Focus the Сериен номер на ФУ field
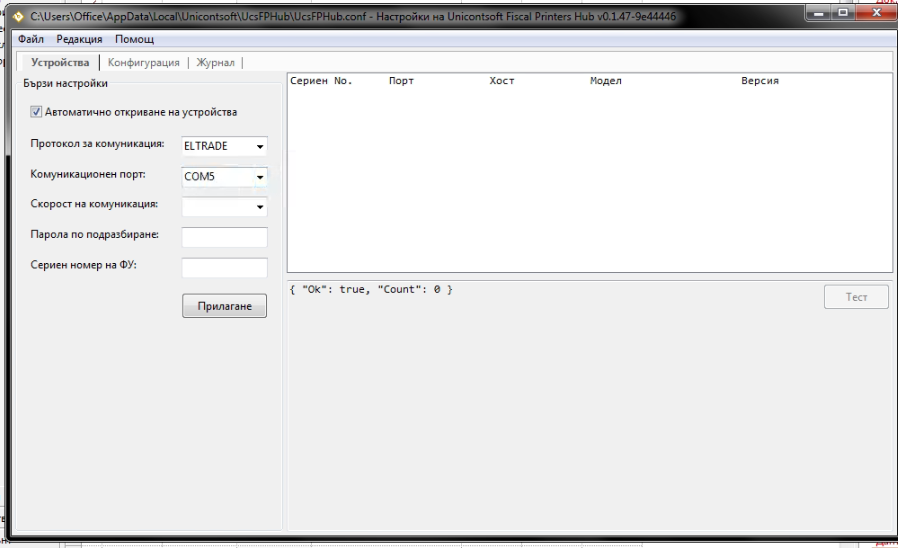The height and width of the screenshot is (548, 898). [224, 267]
